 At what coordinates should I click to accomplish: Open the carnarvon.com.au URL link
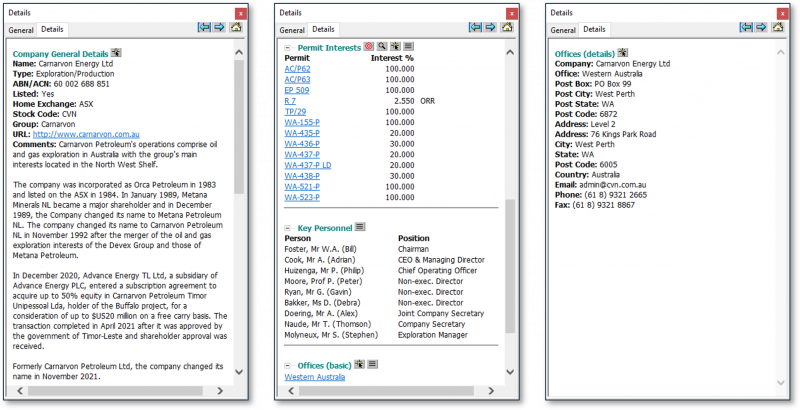86,135
